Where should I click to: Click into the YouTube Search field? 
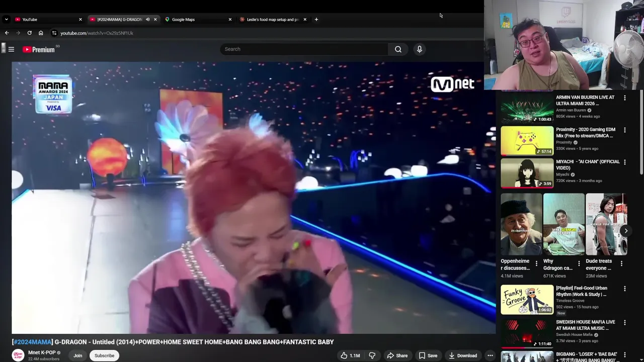point(304,49)
